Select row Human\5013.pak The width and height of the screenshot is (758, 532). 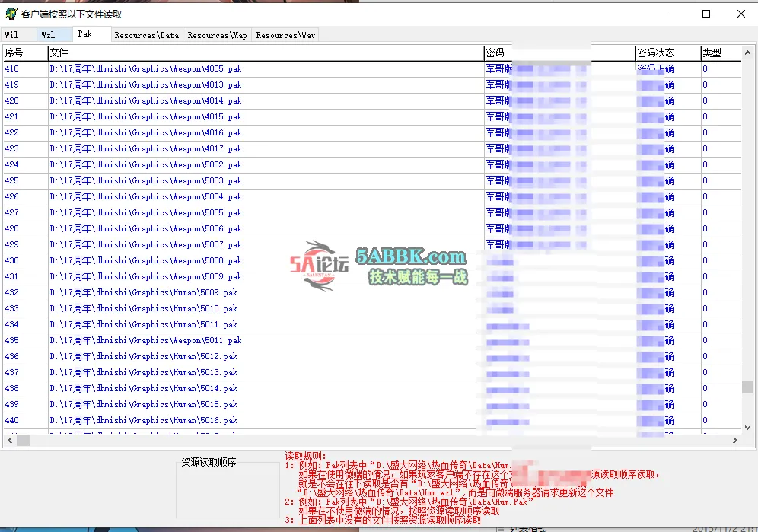pos(372,372)
